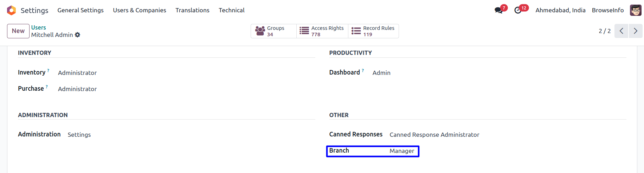The width and height of the screenshot is (644, 173).
Task: Click the New button
Action: point(18,31)
